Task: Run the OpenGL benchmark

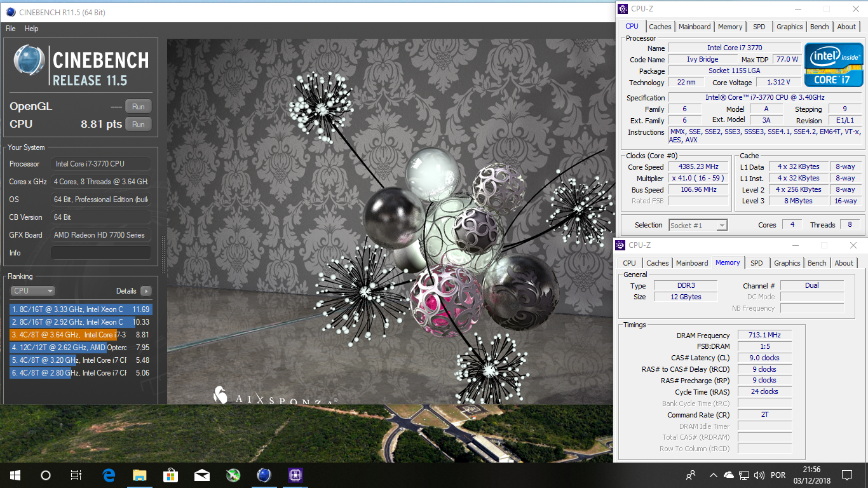Action: 139,107
